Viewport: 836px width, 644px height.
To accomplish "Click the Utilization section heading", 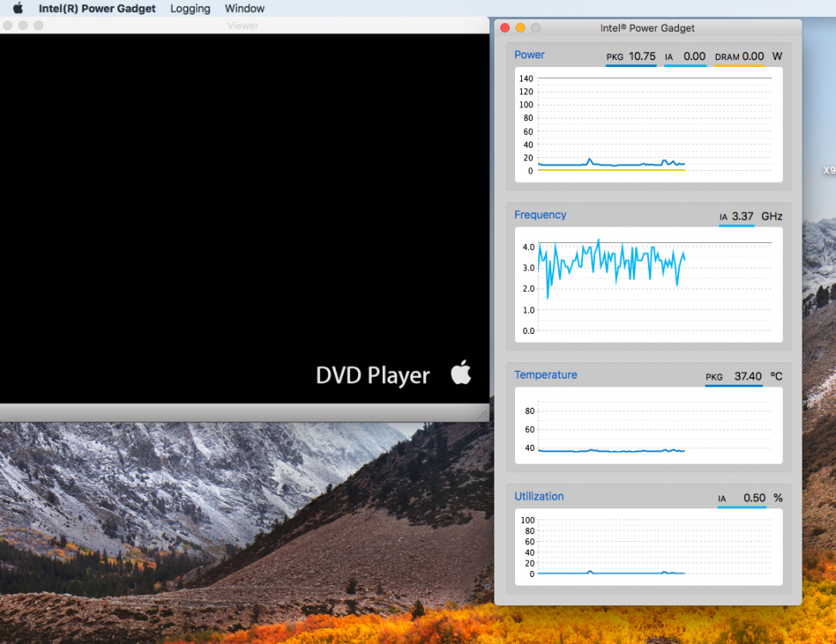I will point(539,496).
